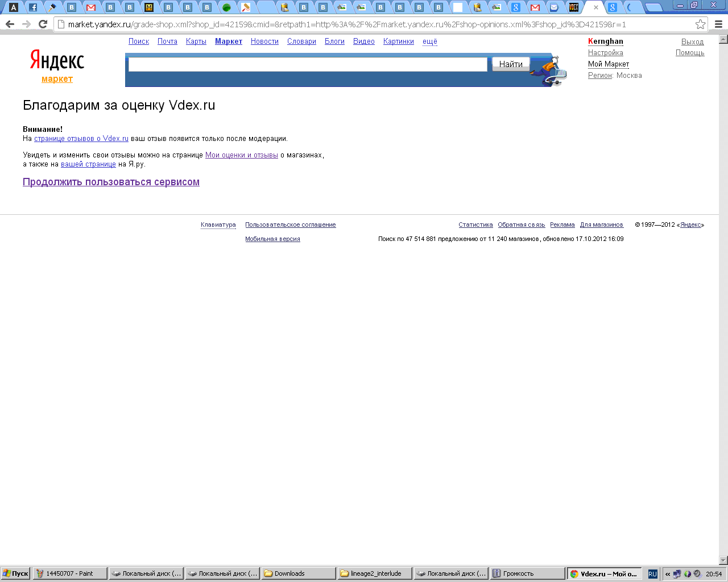Open the Реклама footer link
Image resolution: width=728 pixels, height=582 pixels.
[x=562, y=225]
